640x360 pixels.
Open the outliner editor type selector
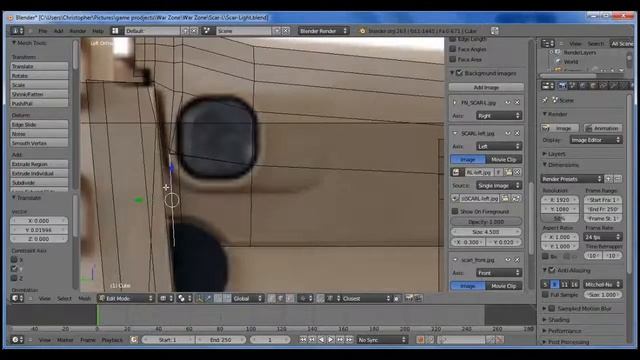click(x=547, y=43)
